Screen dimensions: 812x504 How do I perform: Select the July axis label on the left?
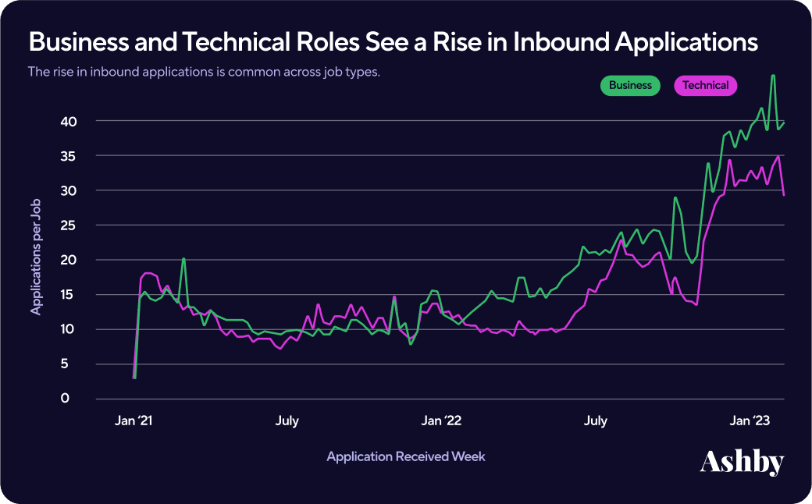pos(287,420)
